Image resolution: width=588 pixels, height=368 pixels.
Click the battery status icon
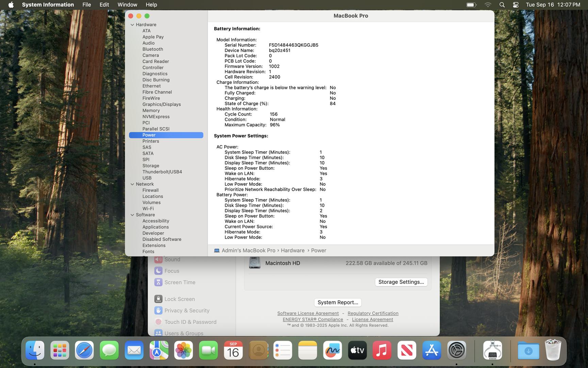tap(471, 5)
